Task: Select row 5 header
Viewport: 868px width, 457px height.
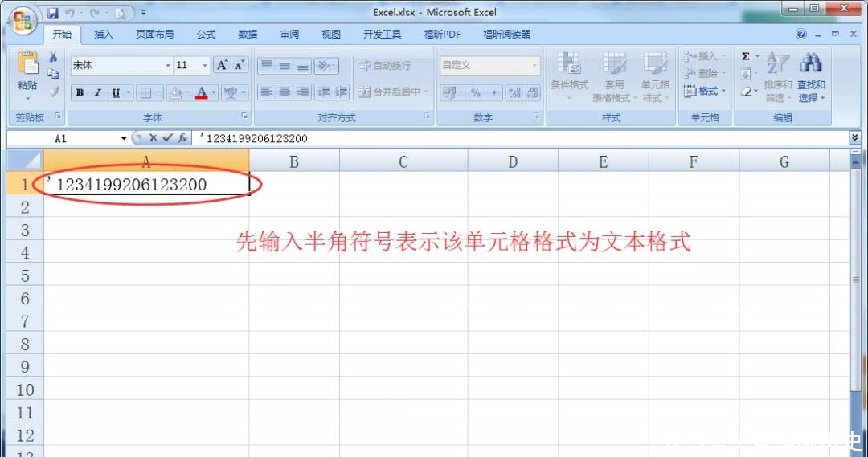Action: coord(25,275)
